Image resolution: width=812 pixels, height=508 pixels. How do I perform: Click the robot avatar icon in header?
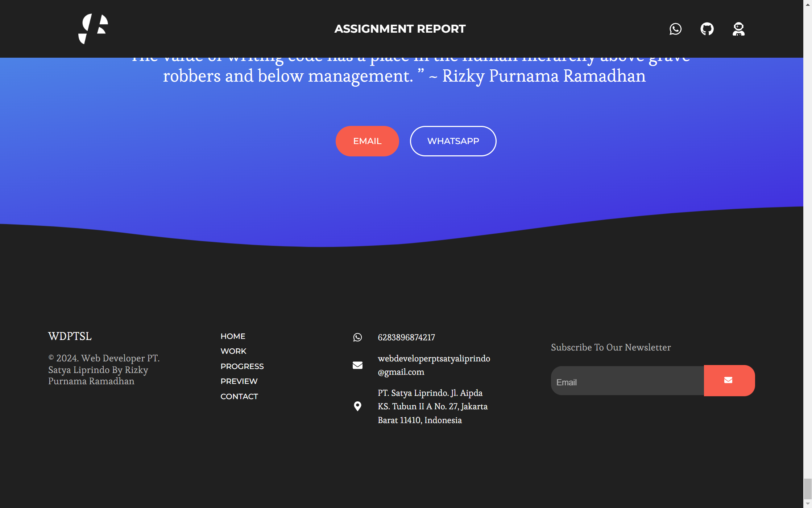click(x=738, y=29)
